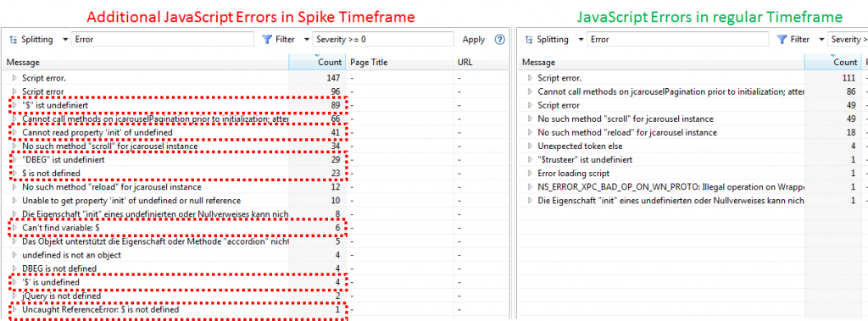Expand 'Script error.' row with count 111
Screen dimensions: 868x321
coord(530,78)
